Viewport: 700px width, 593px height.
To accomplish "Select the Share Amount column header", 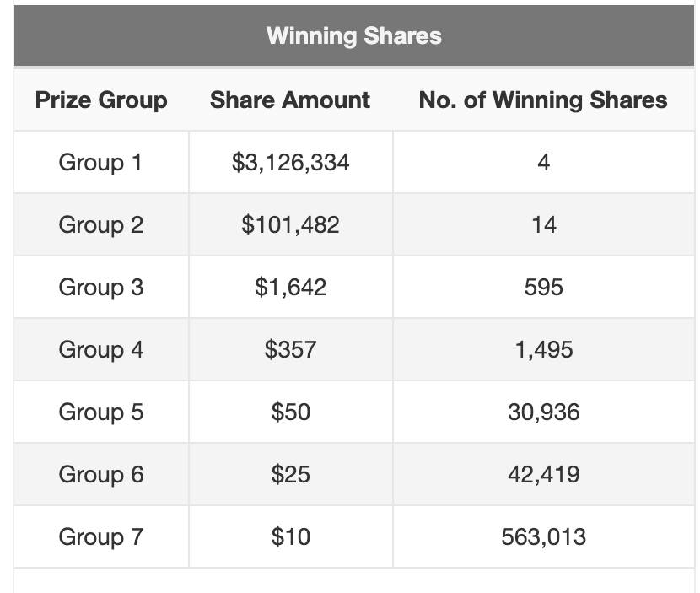I will click(290, 100).
